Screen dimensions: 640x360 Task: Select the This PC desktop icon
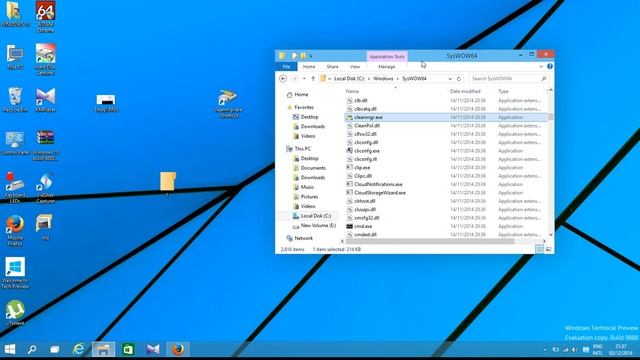pyautogui.click(x=15, y=57)
